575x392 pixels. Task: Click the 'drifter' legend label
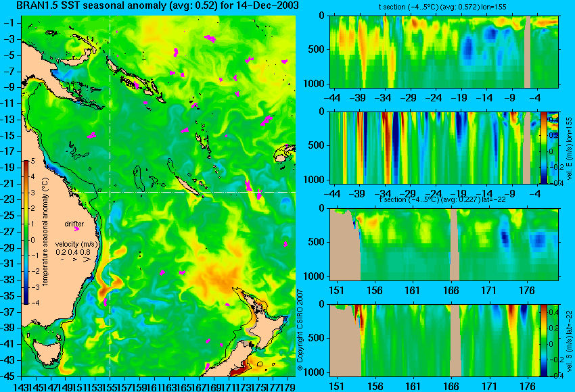pyautogui.click(x=74, y=224)
